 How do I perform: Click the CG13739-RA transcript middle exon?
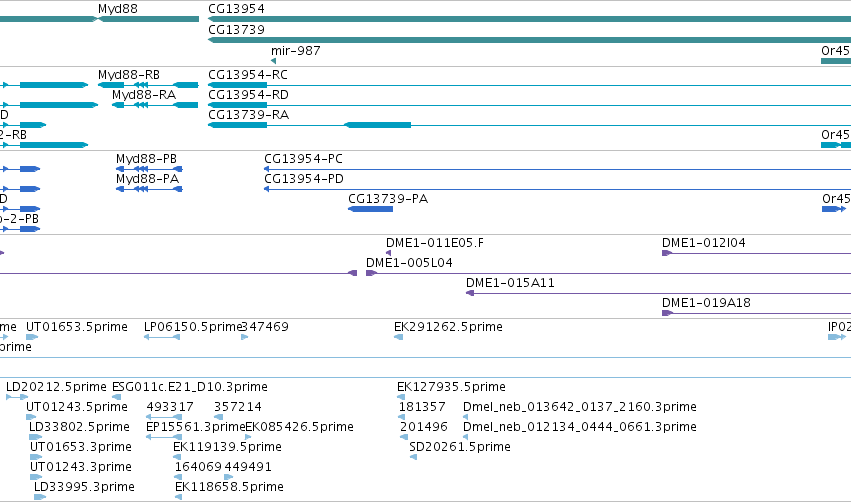[x=378, y=125]
